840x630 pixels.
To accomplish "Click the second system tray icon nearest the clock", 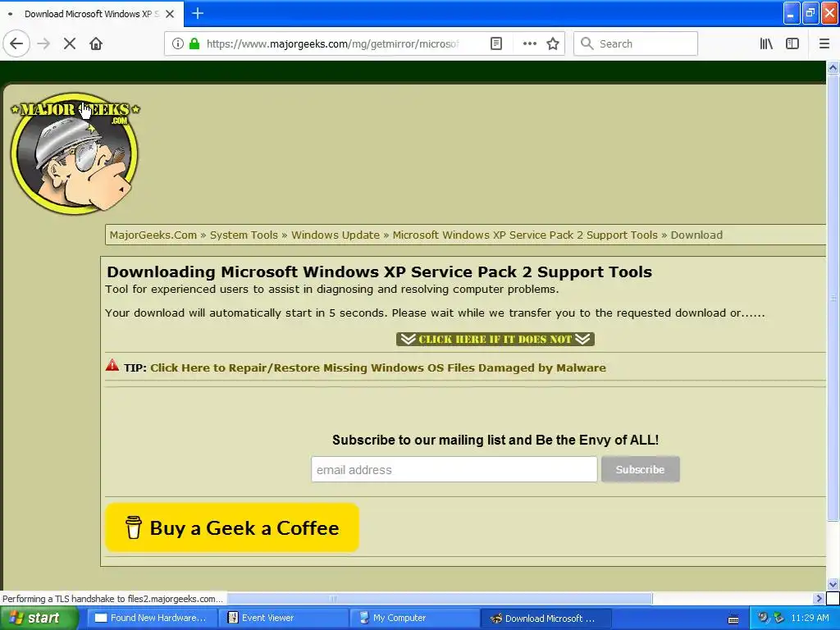I will 778,619.
